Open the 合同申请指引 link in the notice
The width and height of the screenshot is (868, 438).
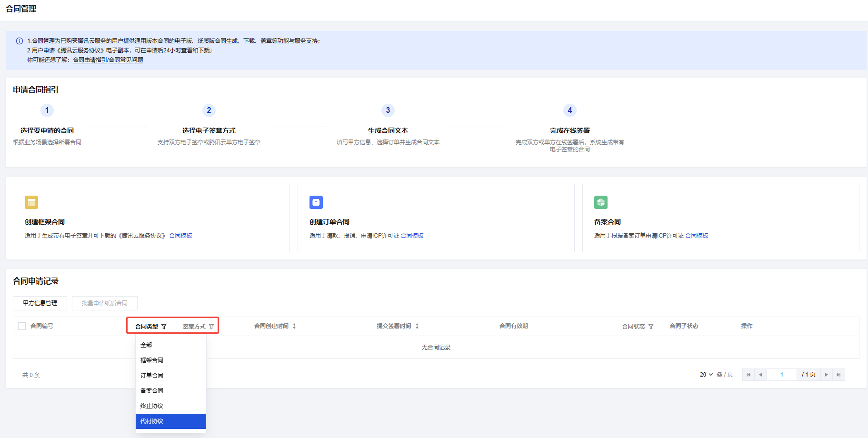(90, 60)
